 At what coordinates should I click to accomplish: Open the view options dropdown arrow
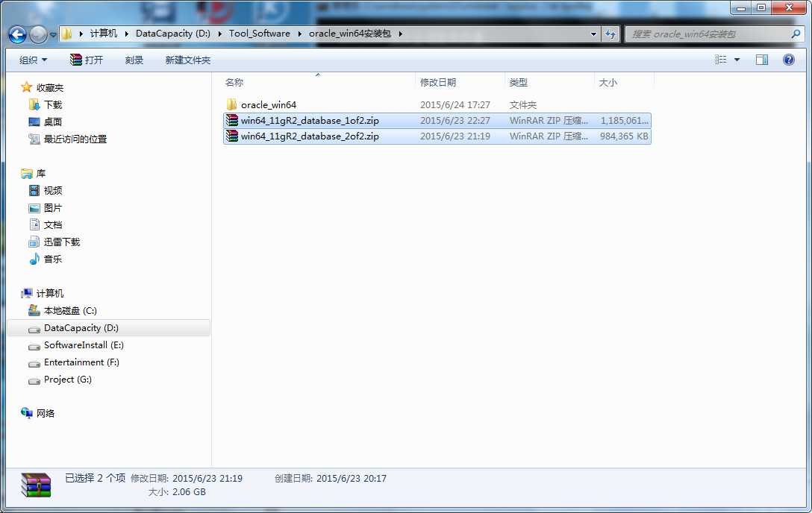click(737, 60)
